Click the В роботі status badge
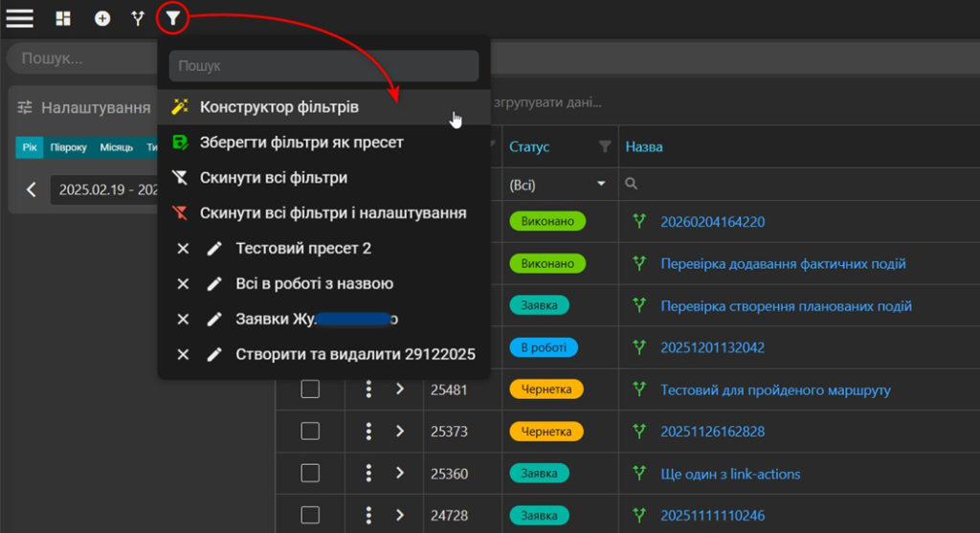The width and height of the screenshot is (980, 533). (544, 347)
